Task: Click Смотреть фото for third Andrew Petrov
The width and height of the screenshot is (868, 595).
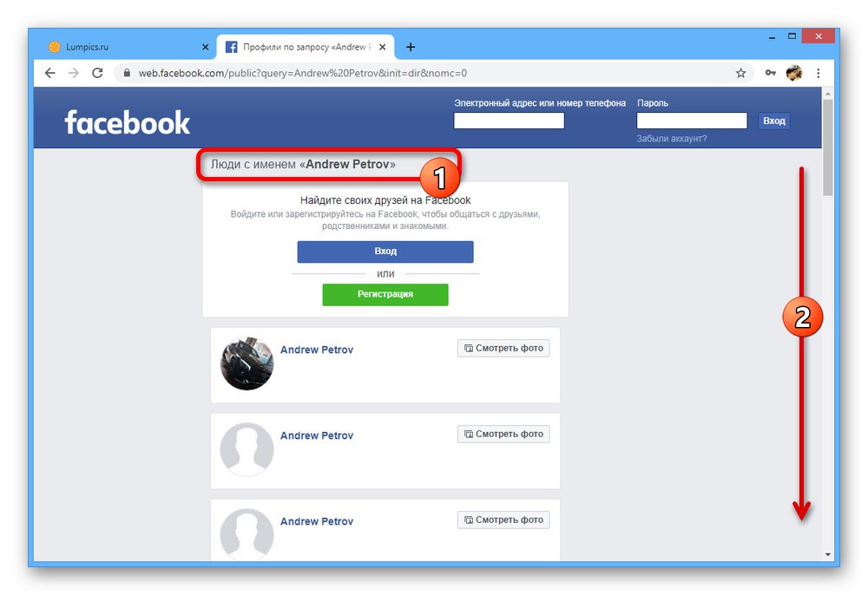Action: (503, 520)
